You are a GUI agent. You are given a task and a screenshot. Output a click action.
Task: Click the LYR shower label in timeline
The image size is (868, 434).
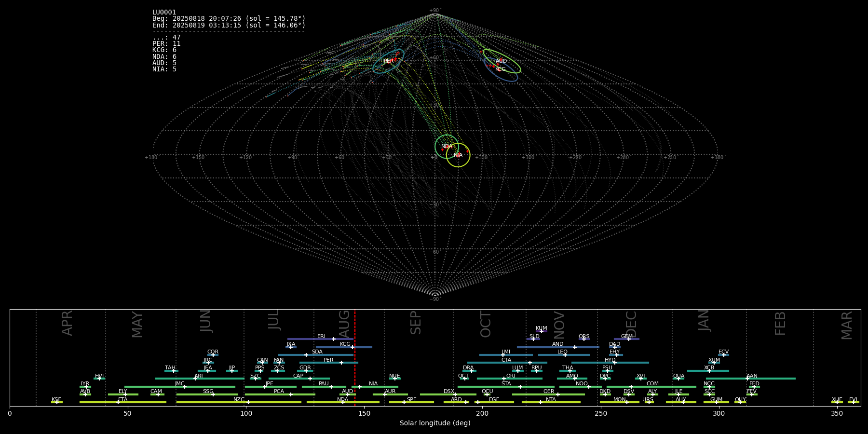tap(85, 384)
